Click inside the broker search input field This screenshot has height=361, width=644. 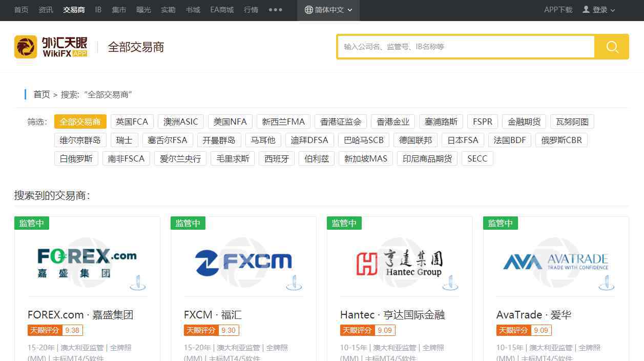click(x=466, y=47)
